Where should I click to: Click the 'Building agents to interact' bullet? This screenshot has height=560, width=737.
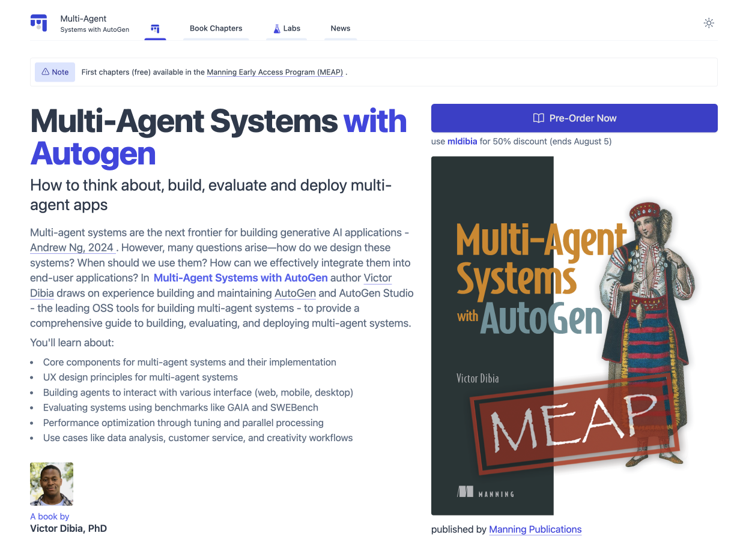[x=198, y=393]
